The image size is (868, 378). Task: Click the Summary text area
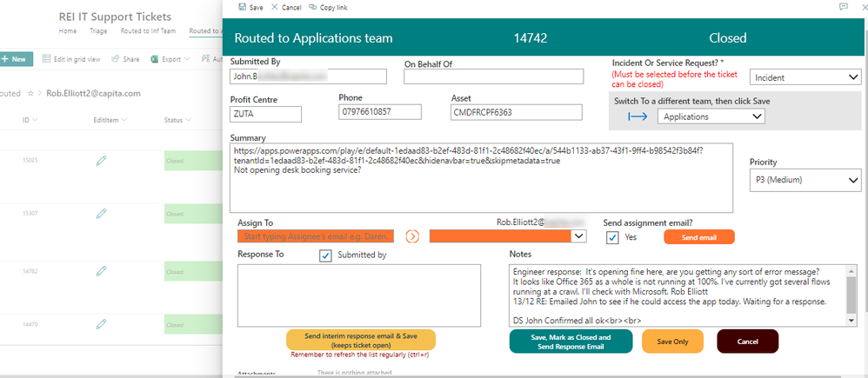[x=482, y=177]
